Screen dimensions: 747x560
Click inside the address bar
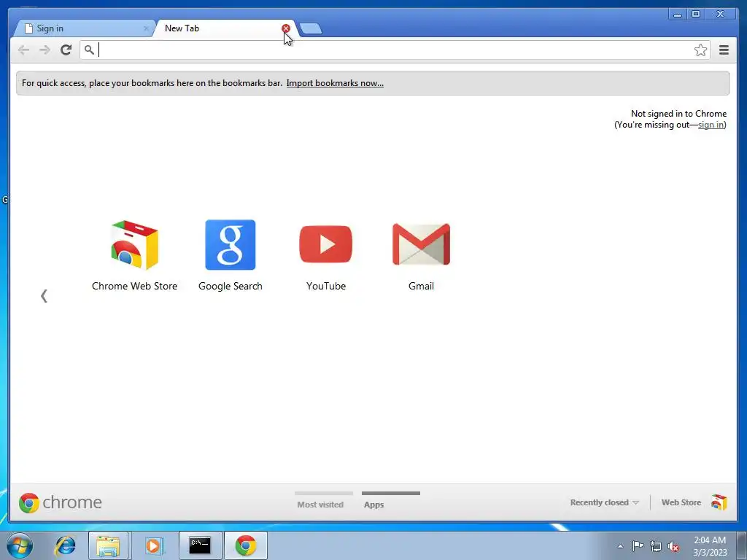tap(395, 50)
